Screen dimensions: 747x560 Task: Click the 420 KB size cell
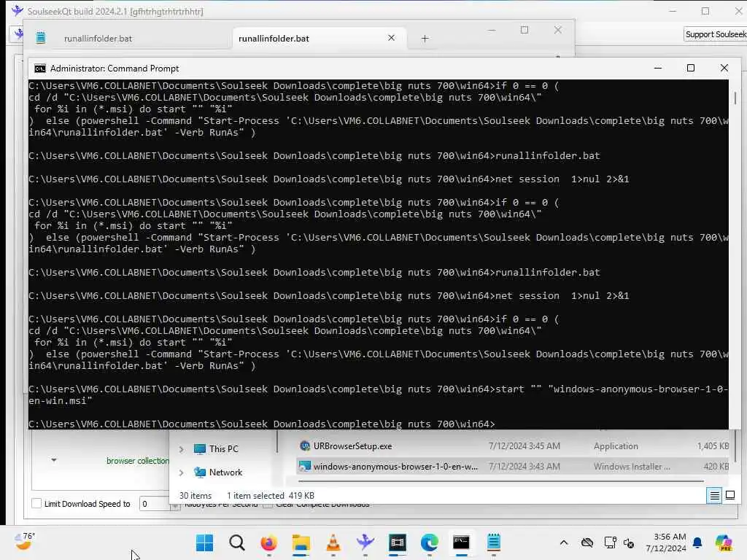point(716,467)
